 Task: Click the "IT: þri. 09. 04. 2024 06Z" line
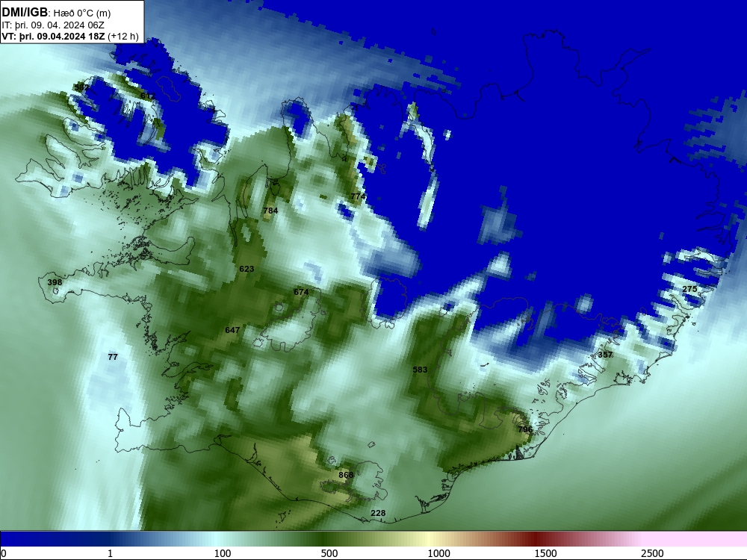pos(53,25)
